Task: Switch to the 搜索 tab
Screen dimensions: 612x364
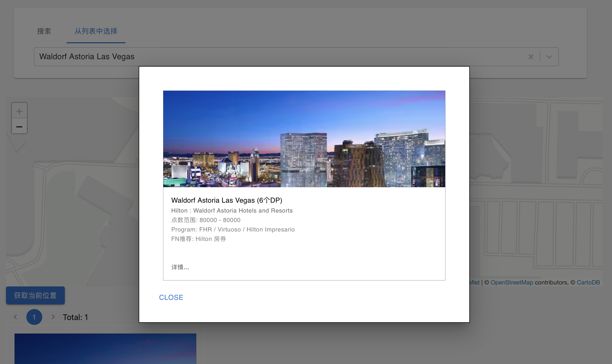Action: pos(44,31)
